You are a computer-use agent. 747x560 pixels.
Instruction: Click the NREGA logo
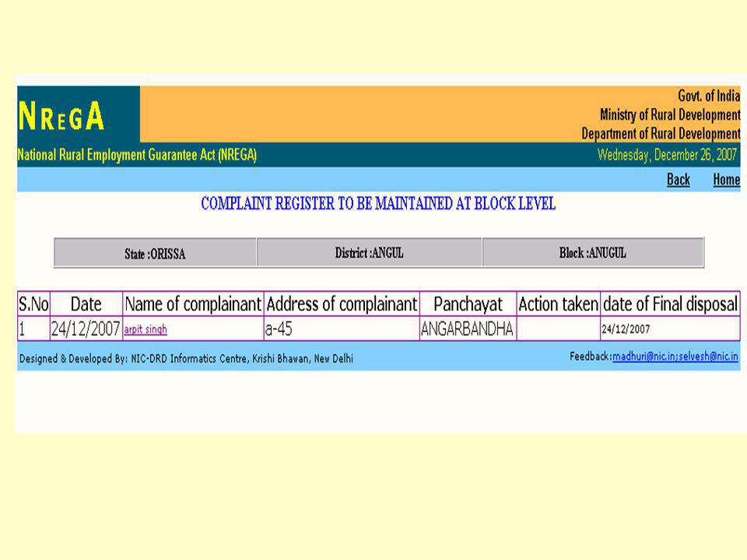[61, 116]
